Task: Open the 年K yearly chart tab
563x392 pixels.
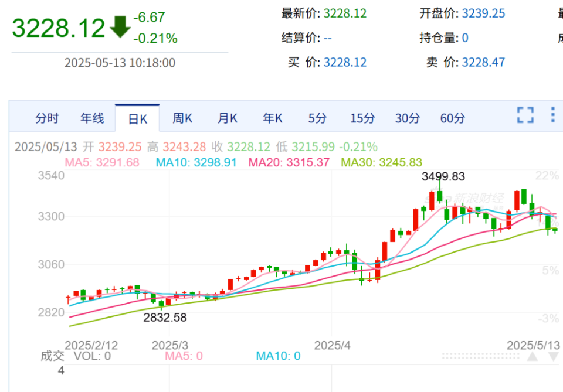Action: [272, 118]
